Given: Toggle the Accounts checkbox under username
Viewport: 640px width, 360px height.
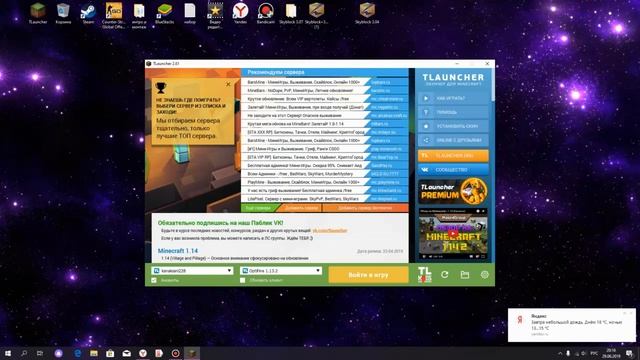Looking at the screenshot, I should (154, 280).
